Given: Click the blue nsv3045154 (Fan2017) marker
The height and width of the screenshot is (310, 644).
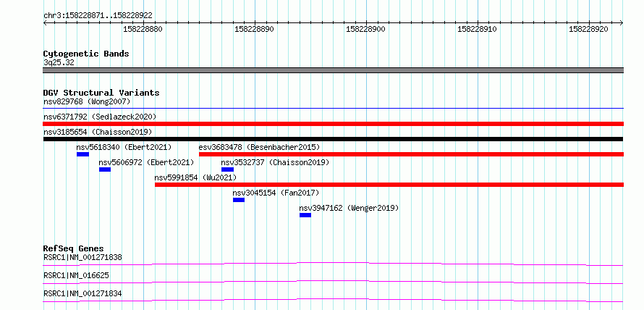Looking at the screenshot, I should (239, 200).
